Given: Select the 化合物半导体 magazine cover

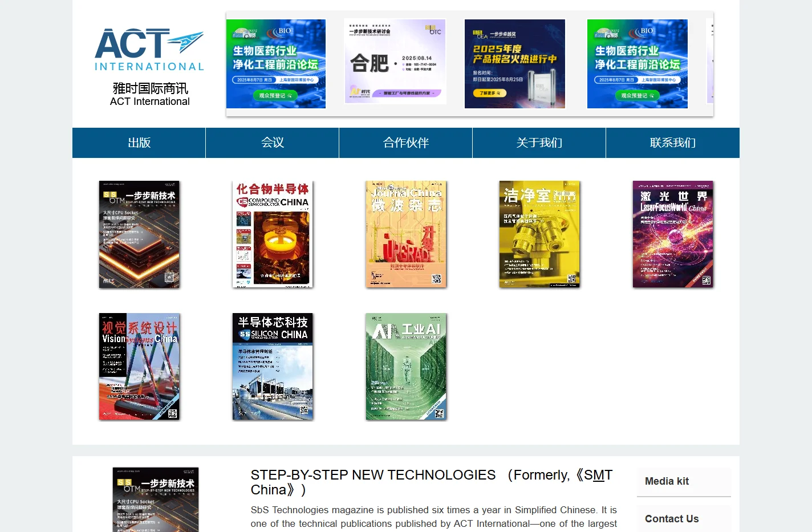Looking at the screenshot, I should point(273,234).
